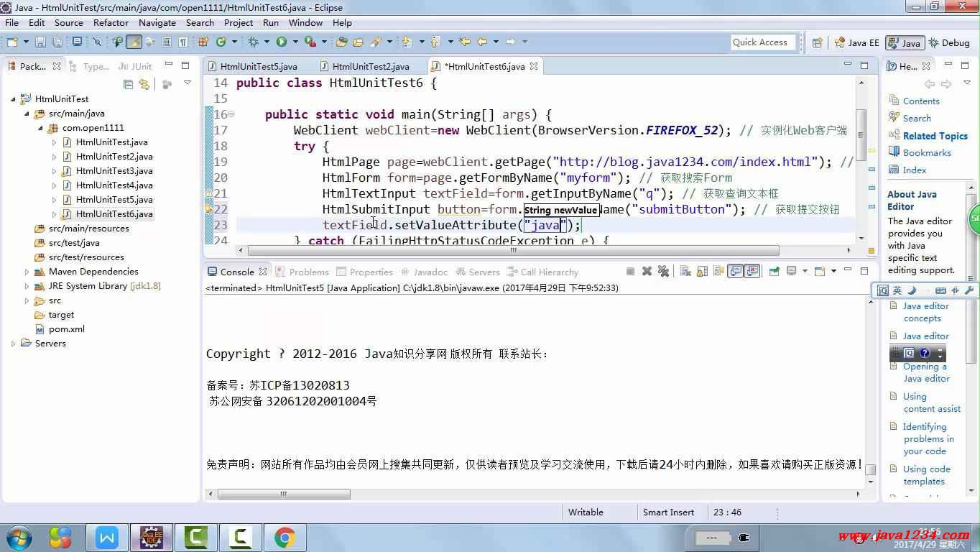Open the Open Console dropdown arrow

[833, 272]
